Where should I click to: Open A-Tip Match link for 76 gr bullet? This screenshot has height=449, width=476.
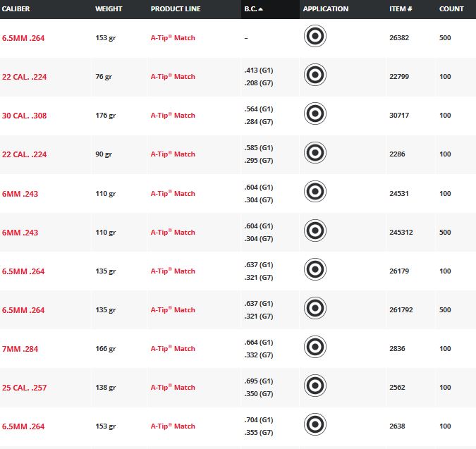pyautogui.click(x=173, y=77)
